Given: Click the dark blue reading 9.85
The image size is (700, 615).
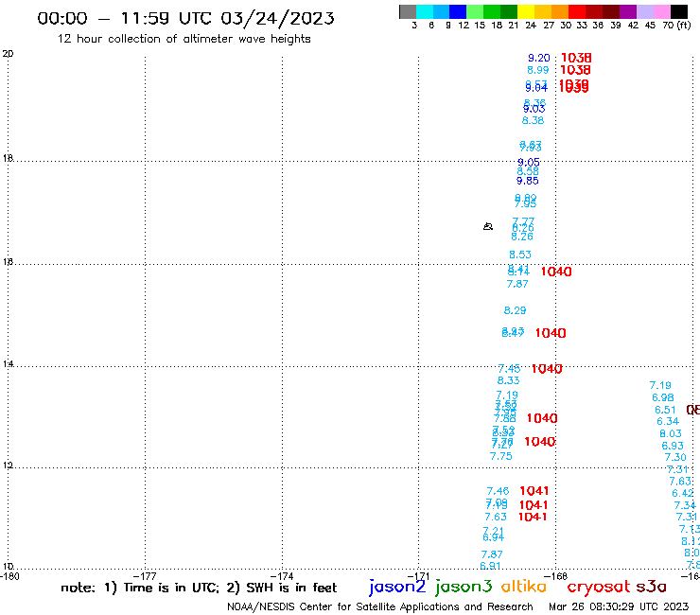Looking at the screenshot, I should tap(528, 181).
